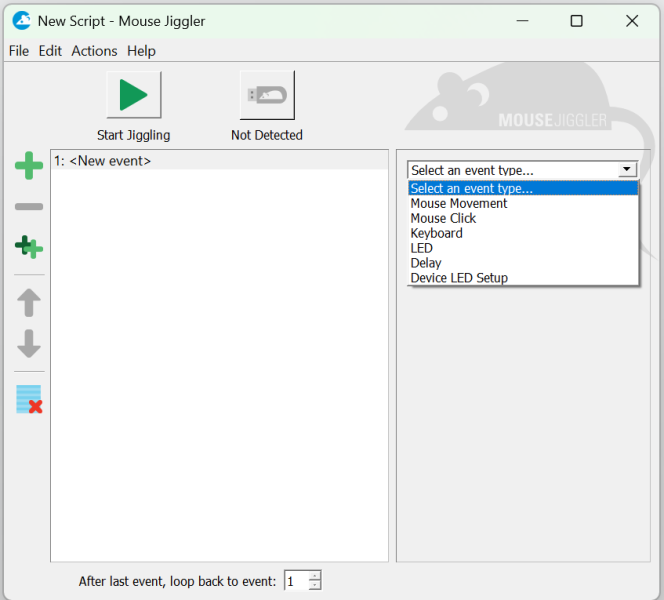664x600 pixels.
Task: Open the Help menu
Action: 141,51
